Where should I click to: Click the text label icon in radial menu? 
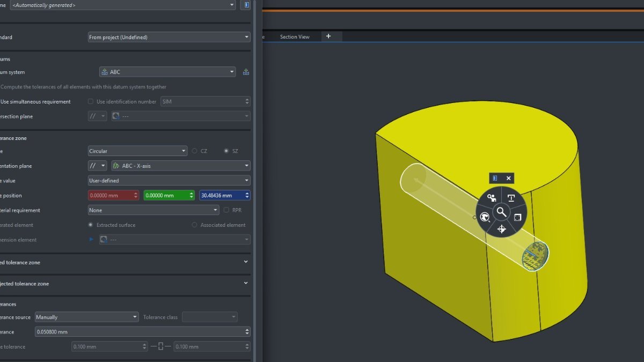coord(511,198)
